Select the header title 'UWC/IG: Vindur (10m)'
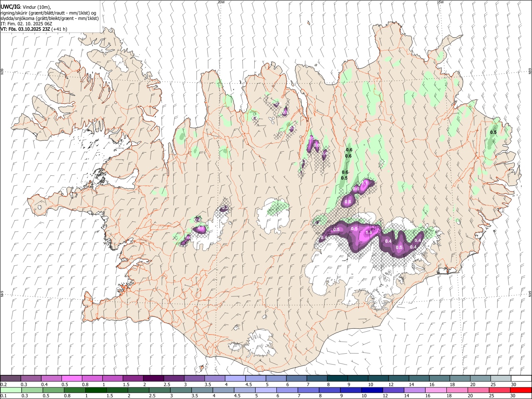Image resolution: width=532 pixels, height=399 pixels. point(26,7)
